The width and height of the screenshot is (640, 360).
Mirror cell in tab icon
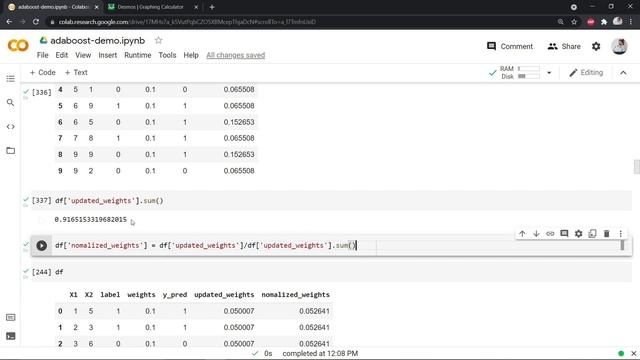[x=592, y=233]
